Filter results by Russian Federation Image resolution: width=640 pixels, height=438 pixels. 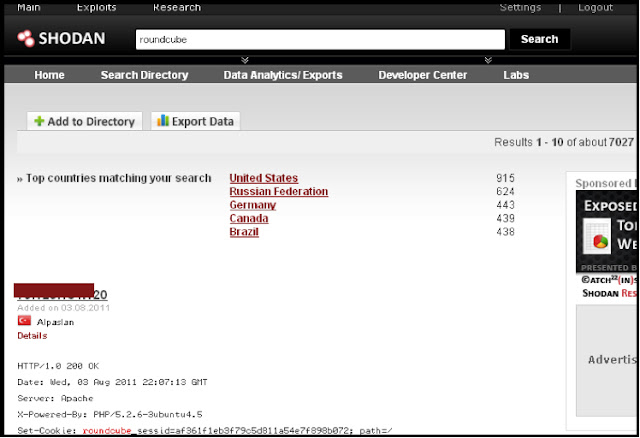(x=279, y=191)
